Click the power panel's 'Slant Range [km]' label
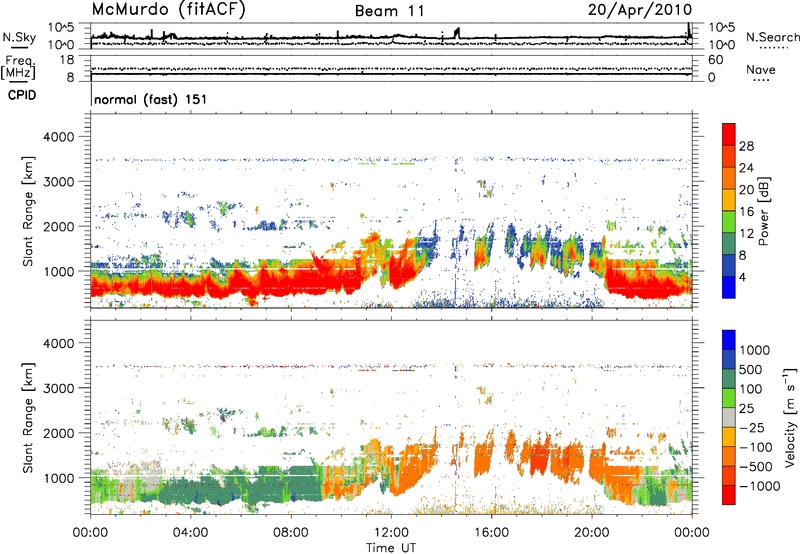The image size is (800, 554). (x=29, y=211)
